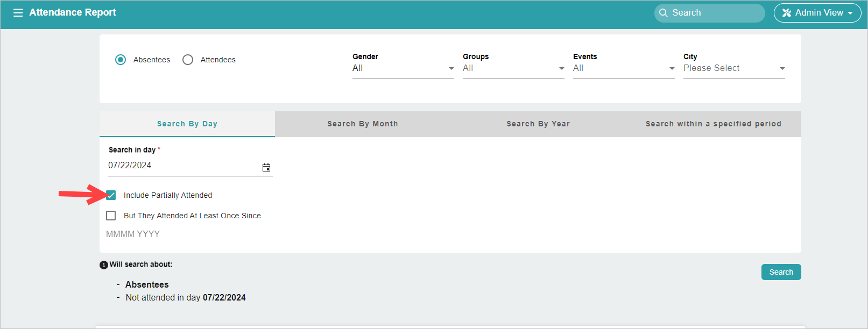868x329 pixels.
Task: Click the magnifier icon in search box
Action: click(x=664, y=13)
